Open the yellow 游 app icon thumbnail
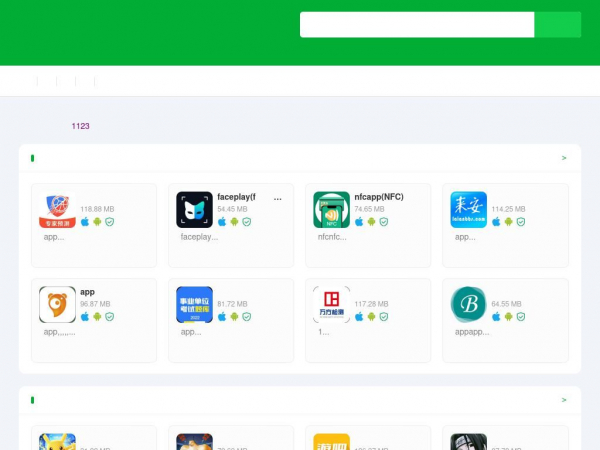The height and width of the screenshot is (450, 600). (331, 442)
